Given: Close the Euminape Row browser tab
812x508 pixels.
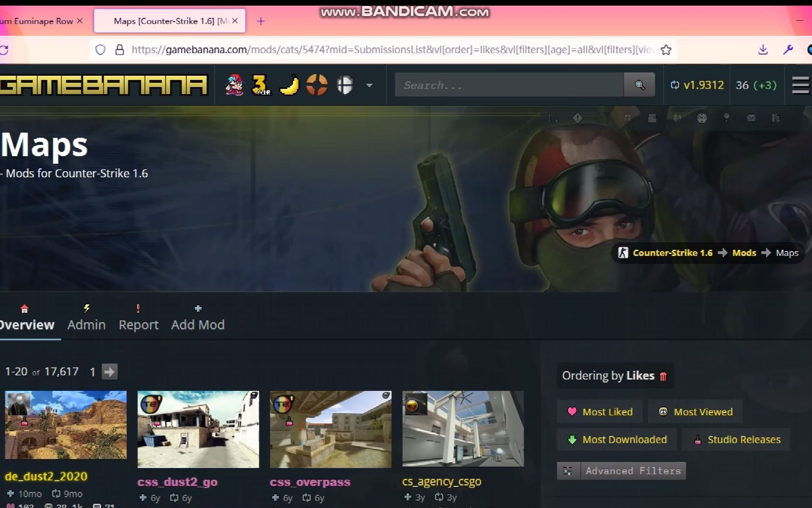Looking at the screenshot, I should [x=79, y=21].
